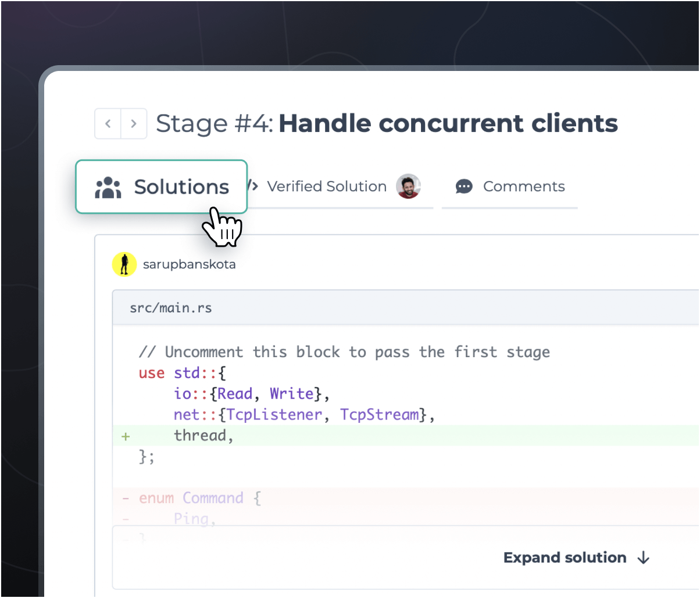Open the Verified Solution tab

coord(326,186)
